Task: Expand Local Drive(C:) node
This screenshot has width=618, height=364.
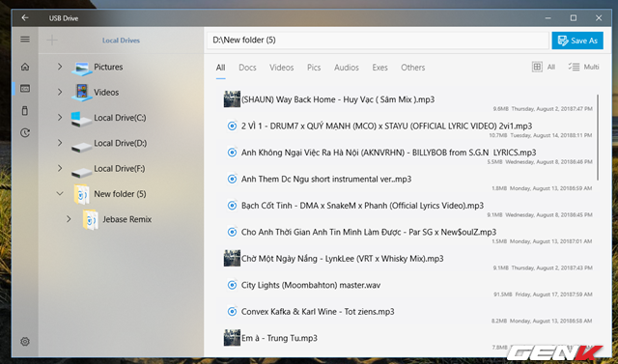Action: pos(60,118)
